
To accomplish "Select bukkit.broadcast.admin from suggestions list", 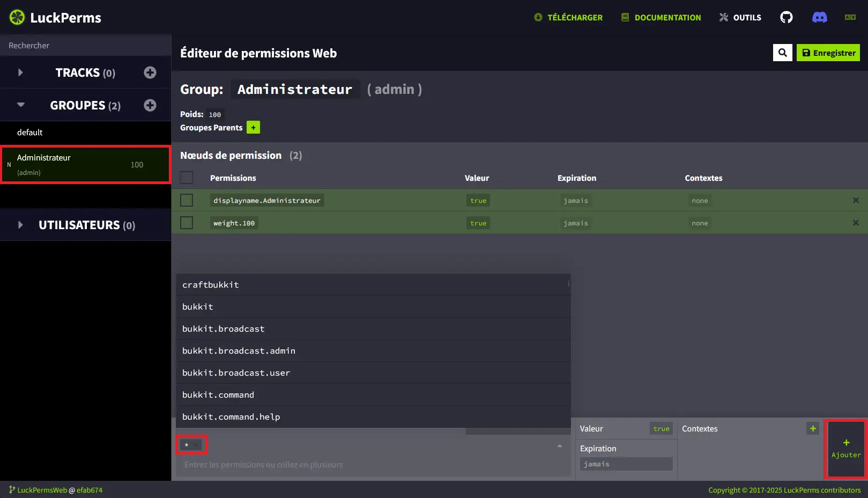I will click(x=239, y=350).
